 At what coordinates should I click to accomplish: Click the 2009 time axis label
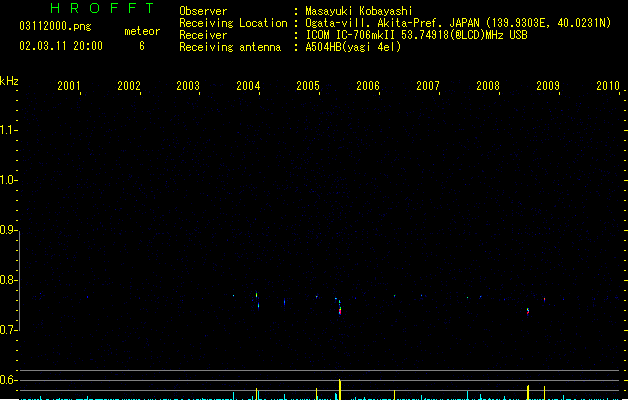click(x=548, y=85)
